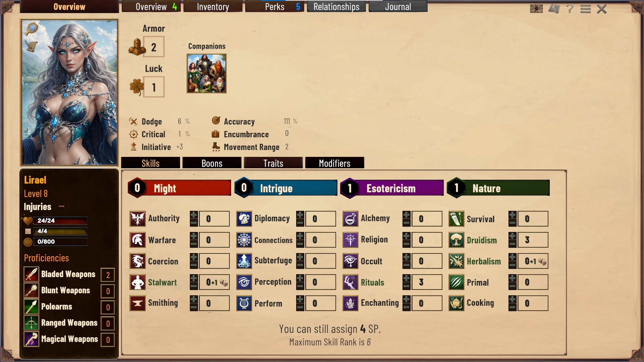Click the XP progress bar

point(60,242)
